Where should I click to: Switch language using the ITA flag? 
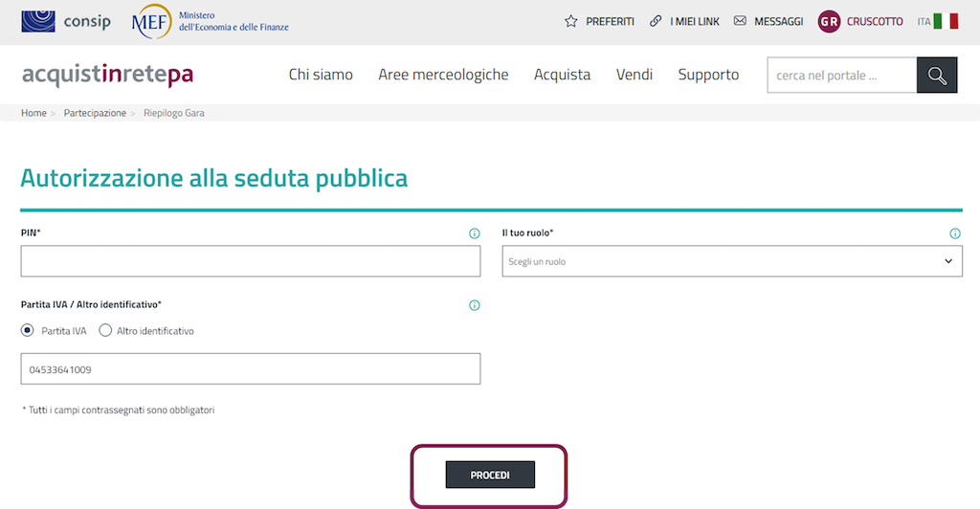tap(946, 21)
